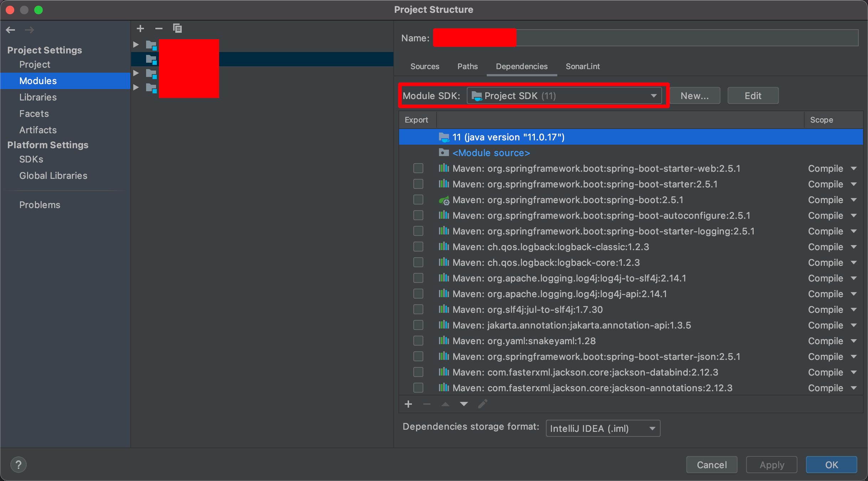Click library icon for logback-classic:1.2.3

444,247
